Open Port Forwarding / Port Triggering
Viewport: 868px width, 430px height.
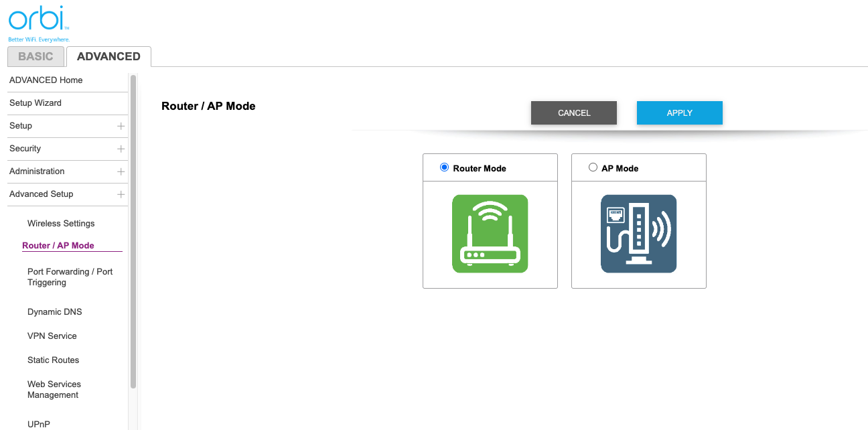(70, 277)
